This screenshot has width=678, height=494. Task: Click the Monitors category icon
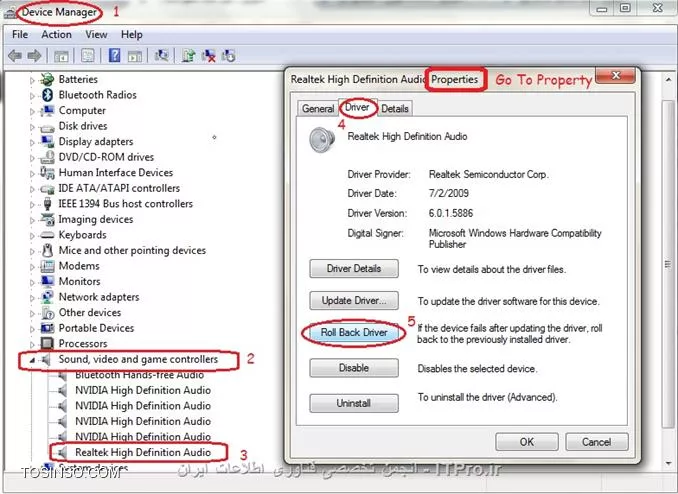[47, 282]
